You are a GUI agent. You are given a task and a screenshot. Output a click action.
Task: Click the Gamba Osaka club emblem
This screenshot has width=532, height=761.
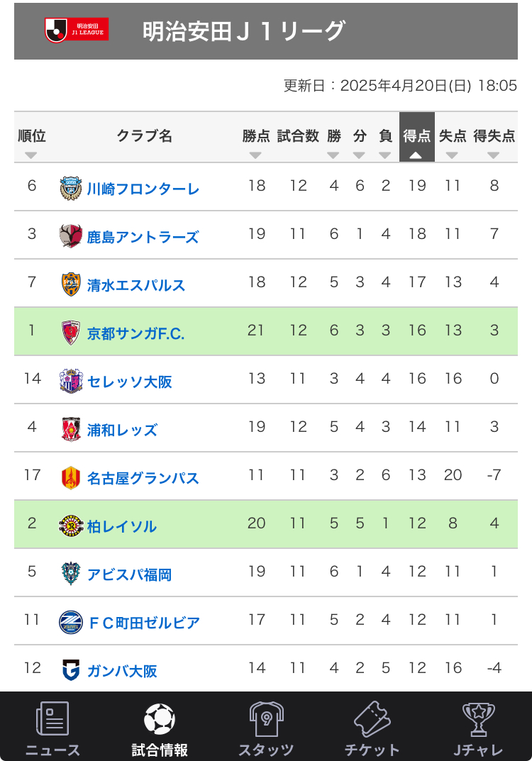pyautogui.click(x=71, y=670)
